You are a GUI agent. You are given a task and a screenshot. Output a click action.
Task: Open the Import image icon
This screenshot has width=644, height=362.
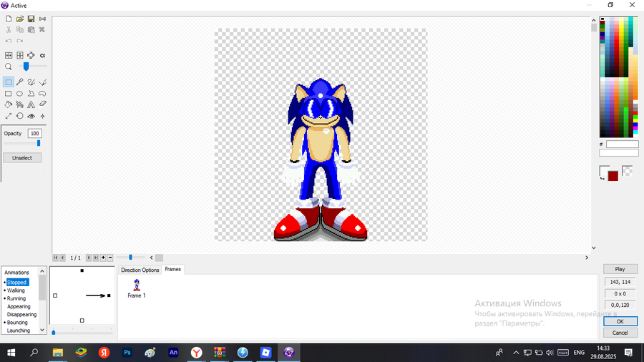[x=20, y=19]
